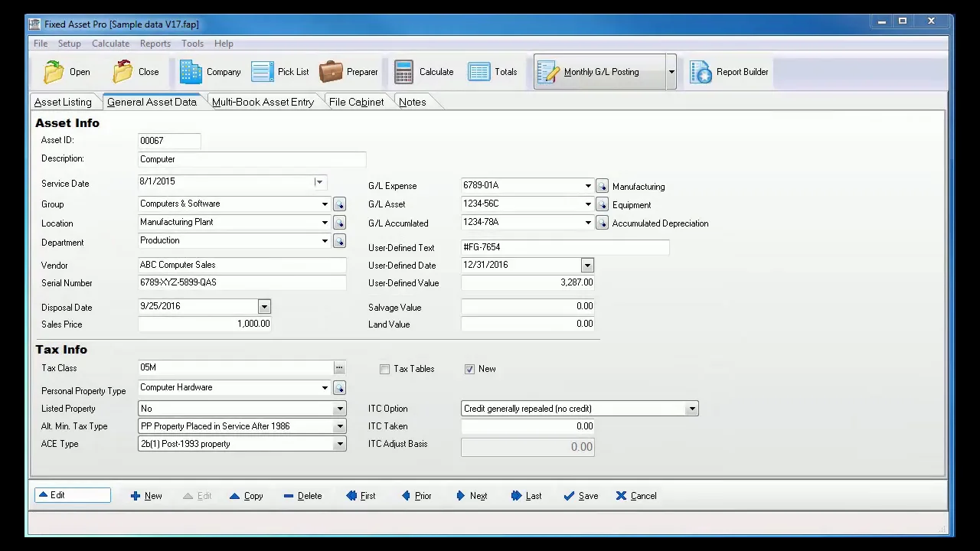Open the ACE Type dropdown
Screen dimensions: 980x551
pos(340,444)
